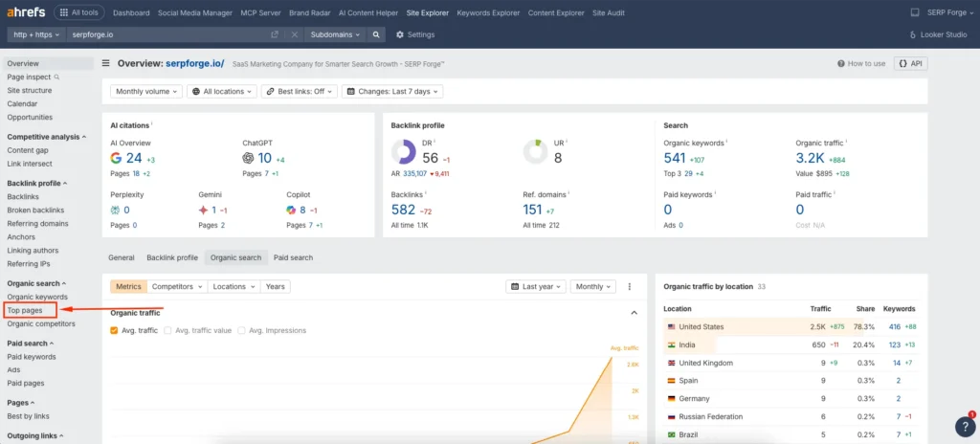Image resolution: width=980 pixels, height=444 pixels.
Task: Click the monitor icon beside SERP Forge
Action: [x=913, y=13]
